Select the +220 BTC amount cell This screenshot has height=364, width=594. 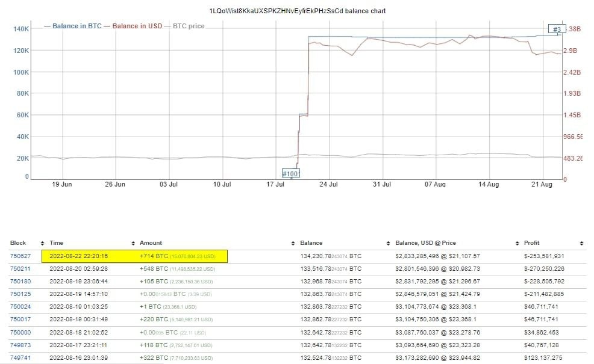tap(176, 319)
